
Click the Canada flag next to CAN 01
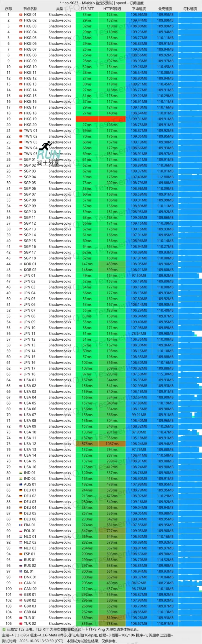click(x=21, y=583)
